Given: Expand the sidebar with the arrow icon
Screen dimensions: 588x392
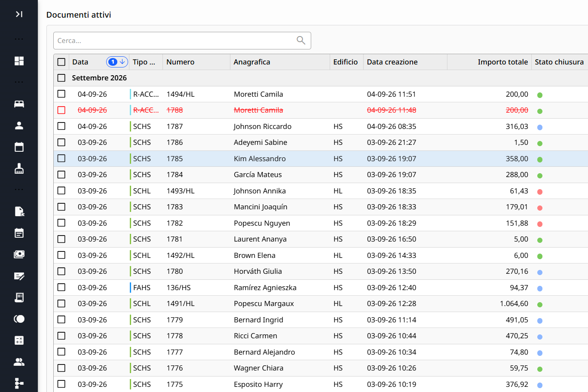Looking at the screenshot, I should (19, 14).
